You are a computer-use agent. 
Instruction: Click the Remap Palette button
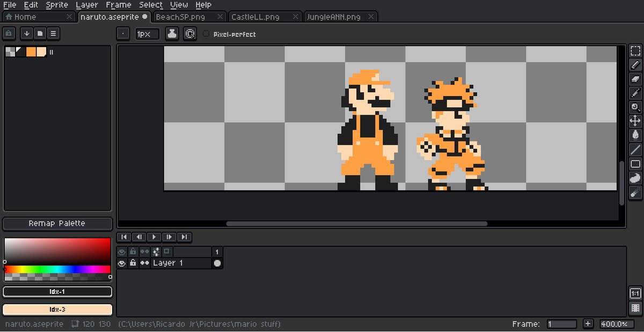[x=57, y=224]
